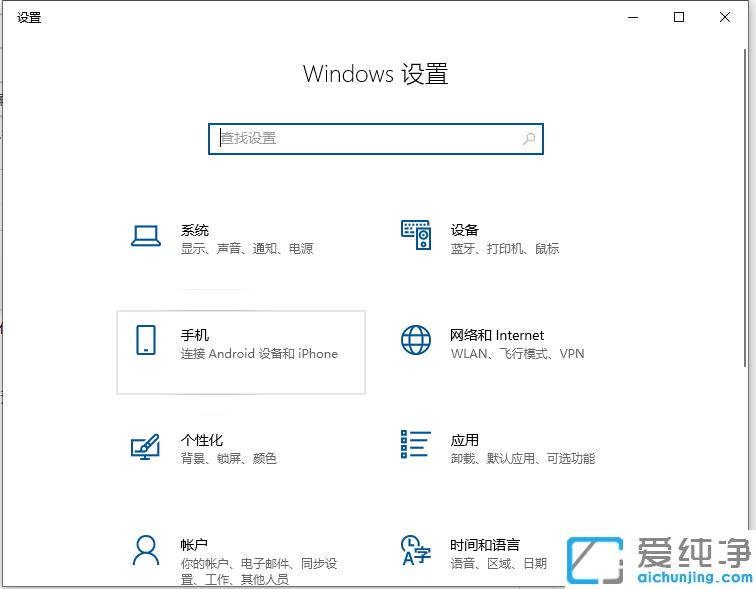Open the 时间和语言 clock icon
756x589 pixels.
[x=416, y=550]
